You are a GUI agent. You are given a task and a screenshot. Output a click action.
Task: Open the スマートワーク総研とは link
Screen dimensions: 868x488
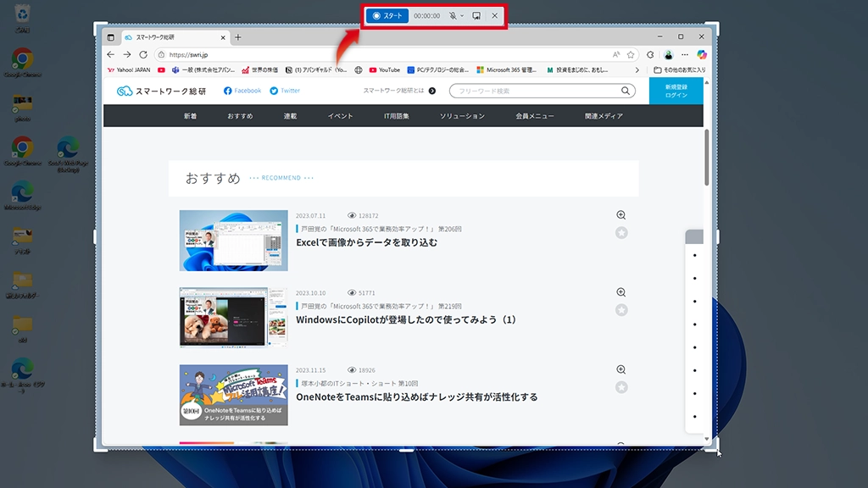pyautogui.click(x=399, y=91)
